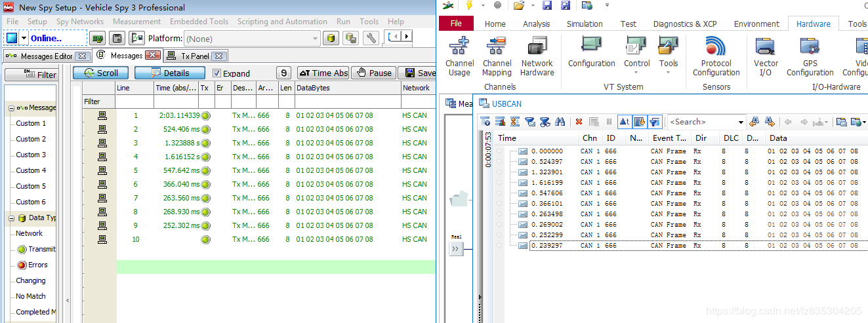Image resolution: width=868 pixels, height=323 pixels.
Task: Click the first save disk icon in CANoe
Action: [x=547, y=5]
